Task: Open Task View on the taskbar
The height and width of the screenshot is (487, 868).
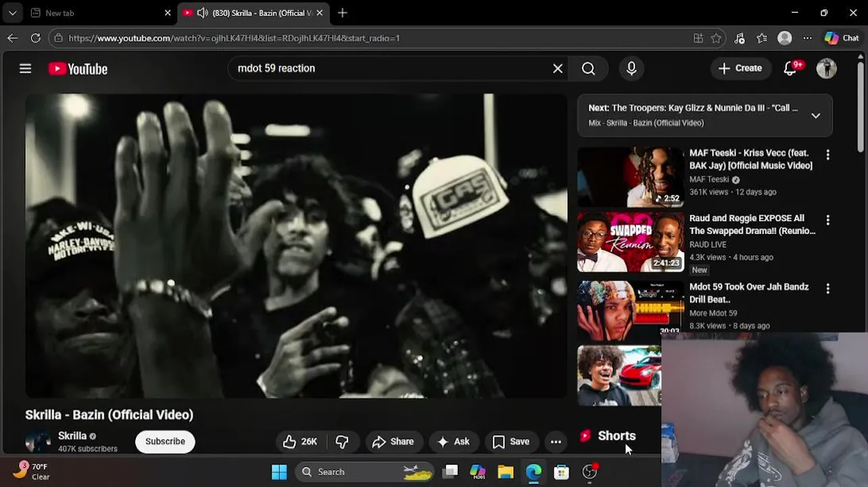Action: click(x=451, y=472)
